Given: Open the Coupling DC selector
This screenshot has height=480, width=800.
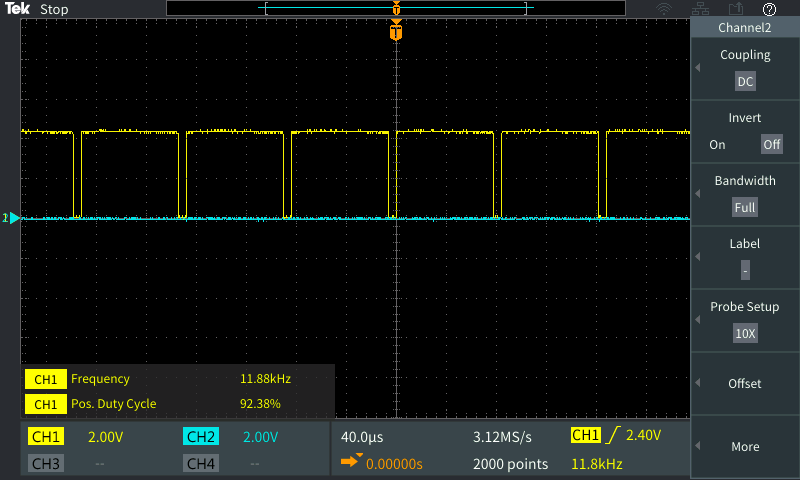Looking at the screenshot, I should pyautogui.click(x=745, y=82).
